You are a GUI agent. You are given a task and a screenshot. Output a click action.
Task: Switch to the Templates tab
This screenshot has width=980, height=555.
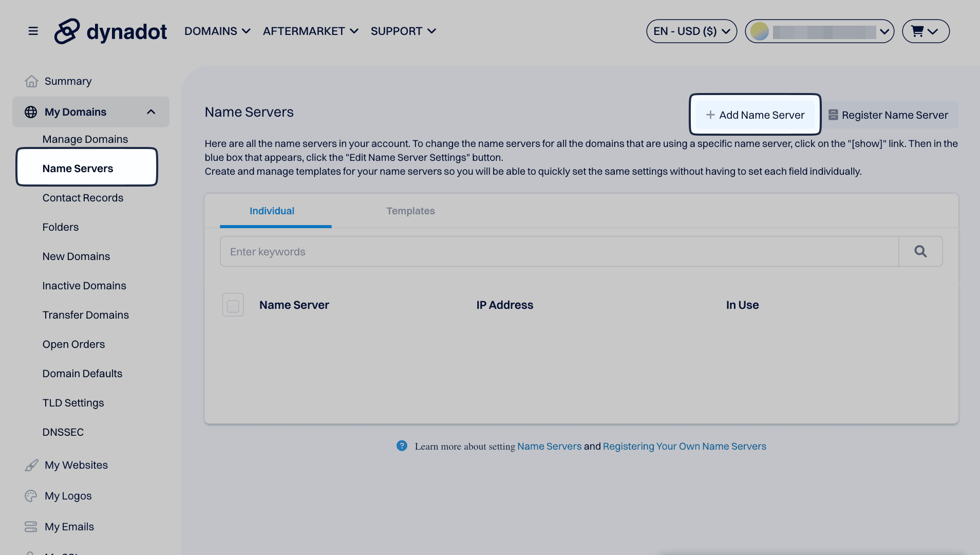point(410,211)
